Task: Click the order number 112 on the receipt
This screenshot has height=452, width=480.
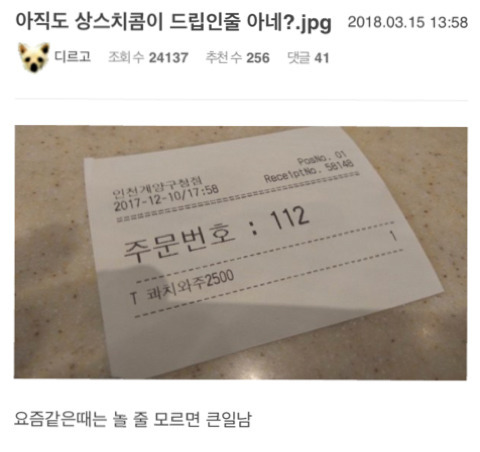Action: point(289,218)
